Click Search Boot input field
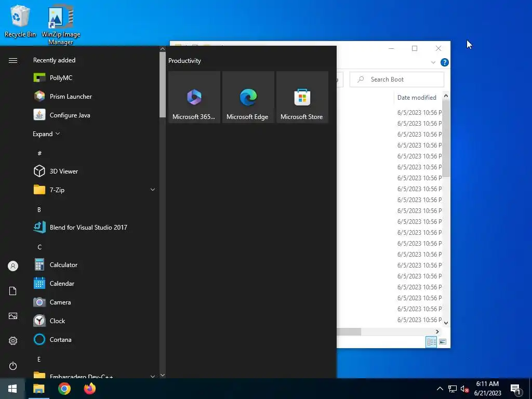The image size is (532, 399). 396,79
